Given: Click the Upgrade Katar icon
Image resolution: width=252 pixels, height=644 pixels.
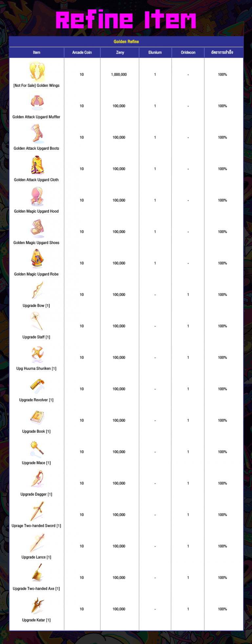Looking at the screenshot, I should tap(37, 605).
